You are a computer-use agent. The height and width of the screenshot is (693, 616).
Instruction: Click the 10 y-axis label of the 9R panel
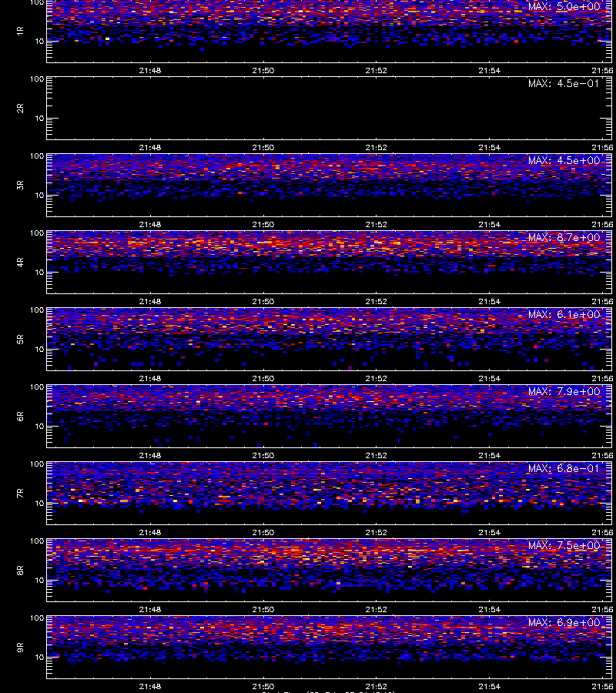click(x=39, y=658)
